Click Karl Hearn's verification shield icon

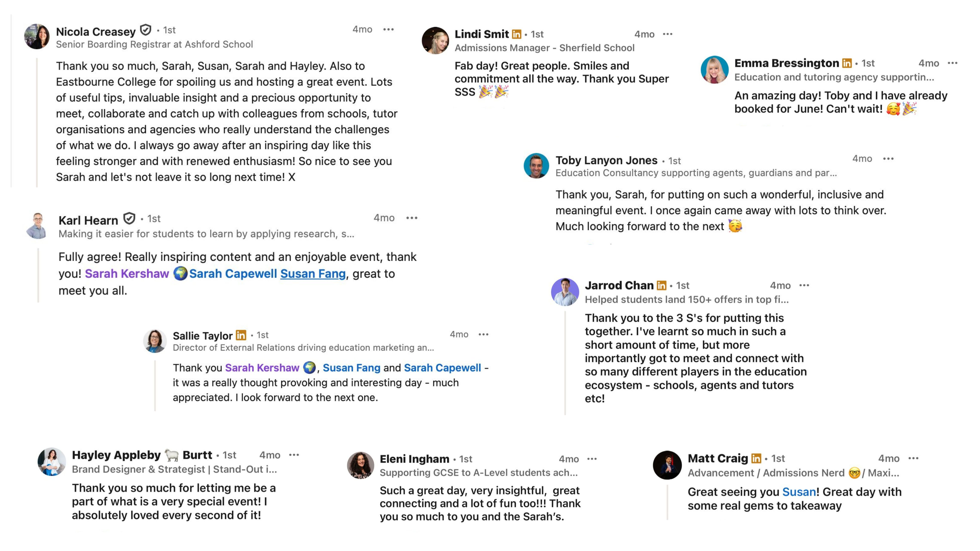coord(129,219)
